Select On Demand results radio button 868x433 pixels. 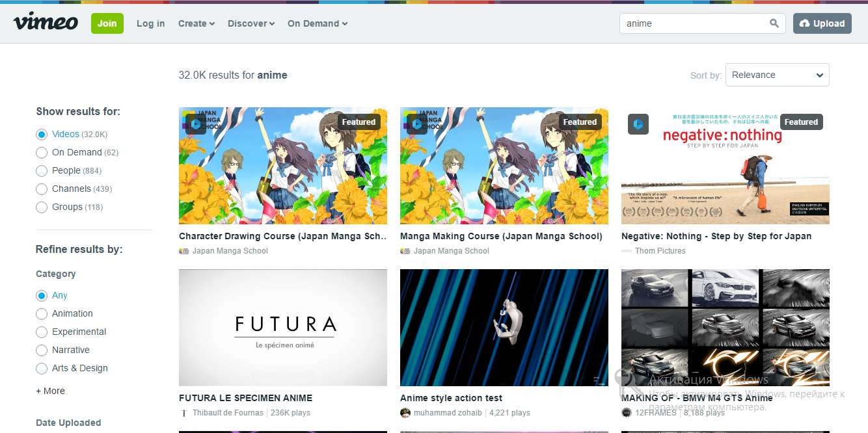tap(42, 153)
